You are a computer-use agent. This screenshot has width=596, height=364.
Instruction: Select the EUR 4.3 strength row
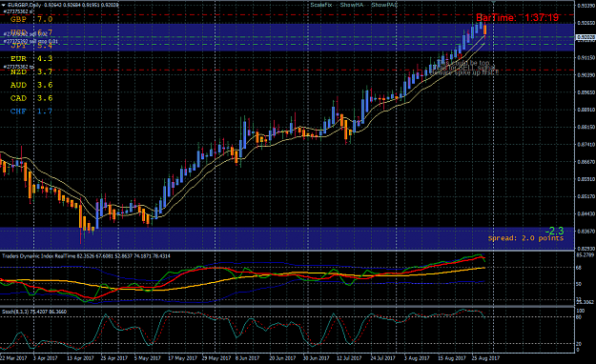[x=31, y=58]
